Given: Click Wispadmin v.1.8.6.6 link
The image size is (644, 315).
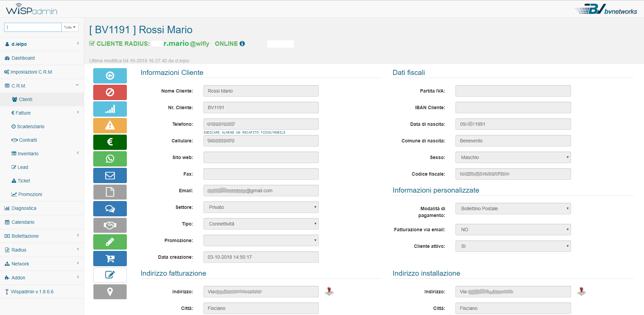Looking at the screenshot, I should pos(42,292).
